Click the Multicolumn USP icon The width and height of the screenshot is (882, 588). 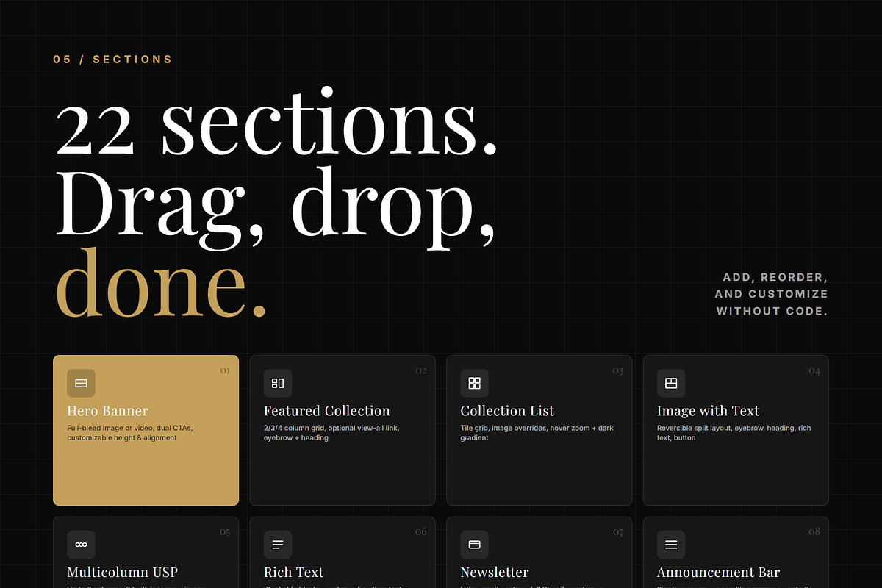[81, 545]
